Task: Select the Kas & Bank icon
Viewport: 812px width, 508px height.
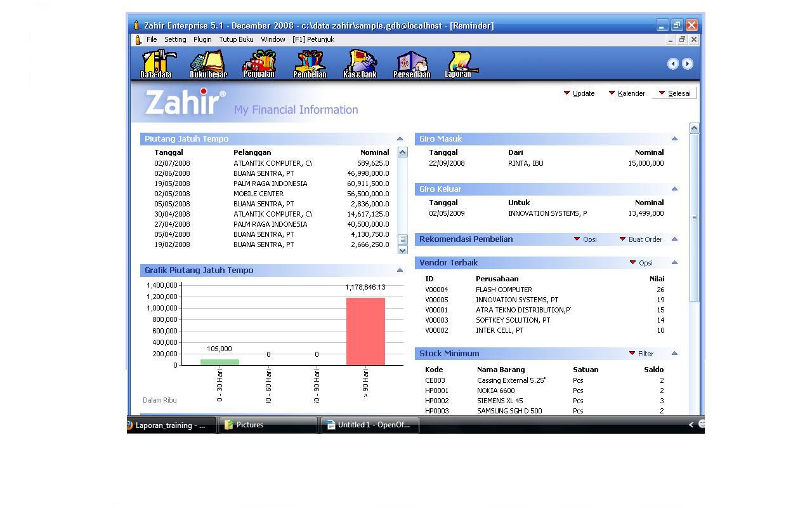Action: 360,64
